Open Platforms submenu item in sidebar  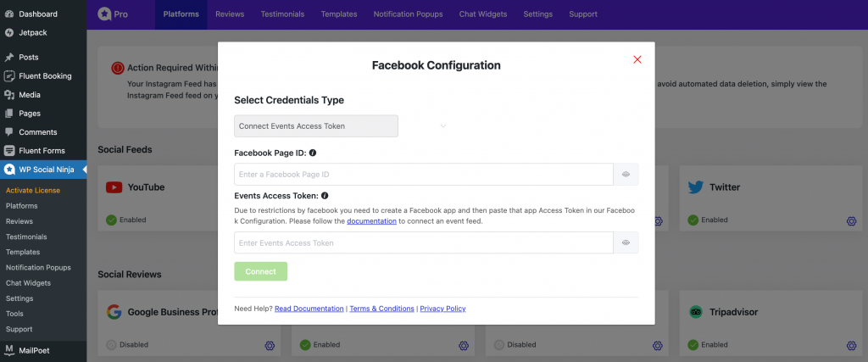click(21, 206)
